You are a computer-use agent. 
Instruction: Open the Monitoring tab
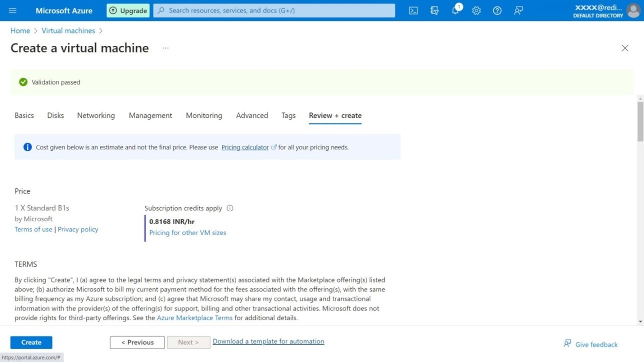click(x=204, y=115)
